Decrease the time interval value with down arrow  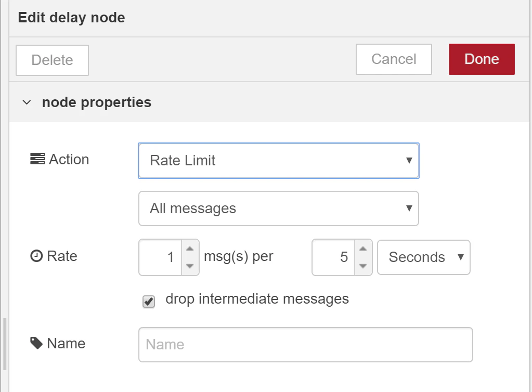pyautogui.click(x=363, y=266)
